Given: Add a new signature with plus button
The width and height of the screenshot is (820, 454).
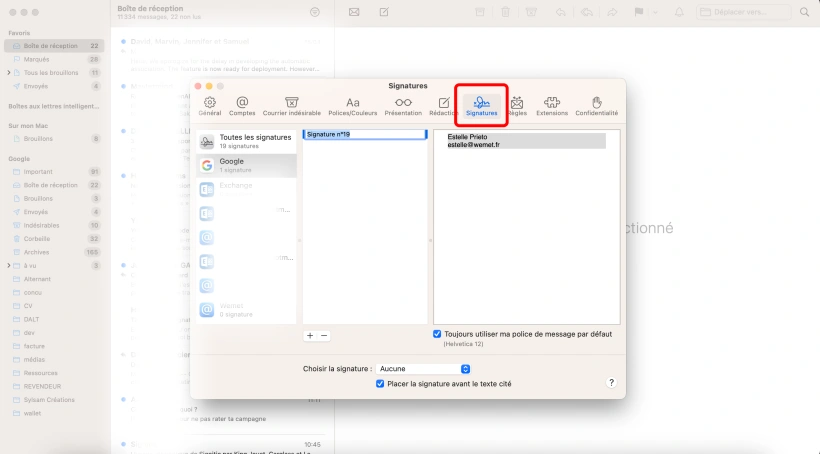Looking at the screenshot, I should (310, 336).
